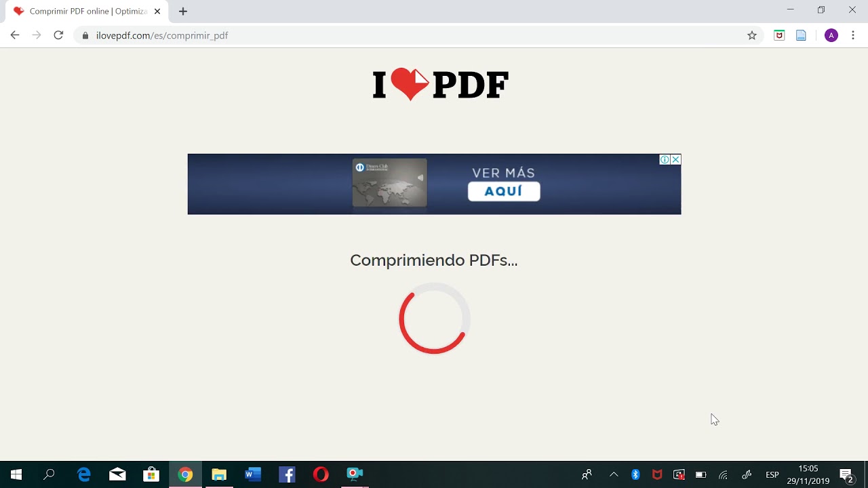Viewport: 868px width, 488px height.
Task: Click the Diners Club card ad image
Action: [389, 182]
